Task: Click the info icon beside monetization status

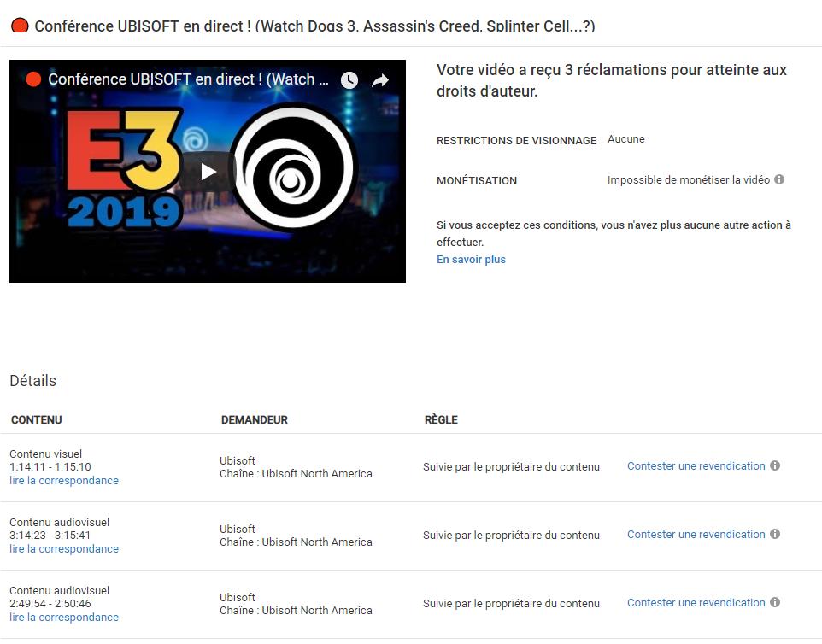Action: click(x=779, y=179)
